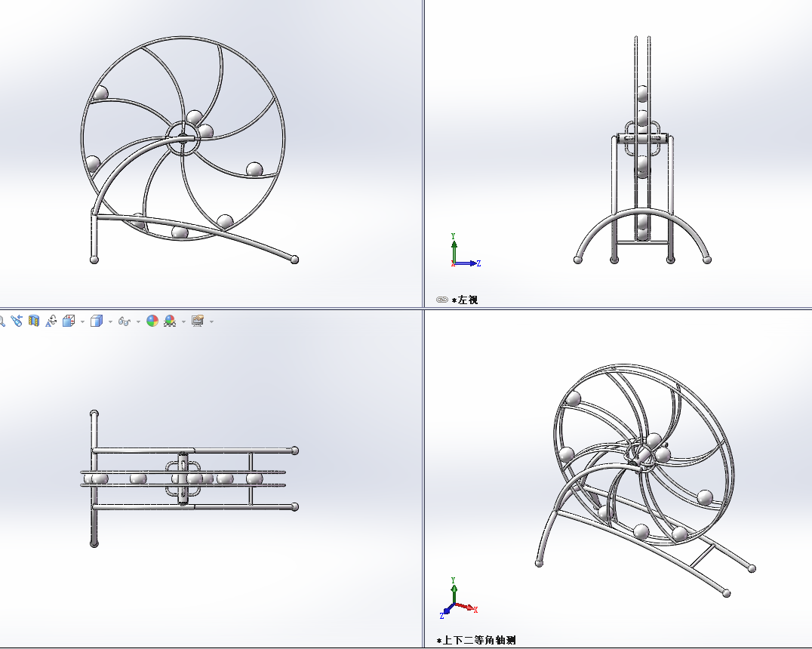Click the Edit Appearance color ball
This screenshot has width=812, height=649.
pos(152,321)
